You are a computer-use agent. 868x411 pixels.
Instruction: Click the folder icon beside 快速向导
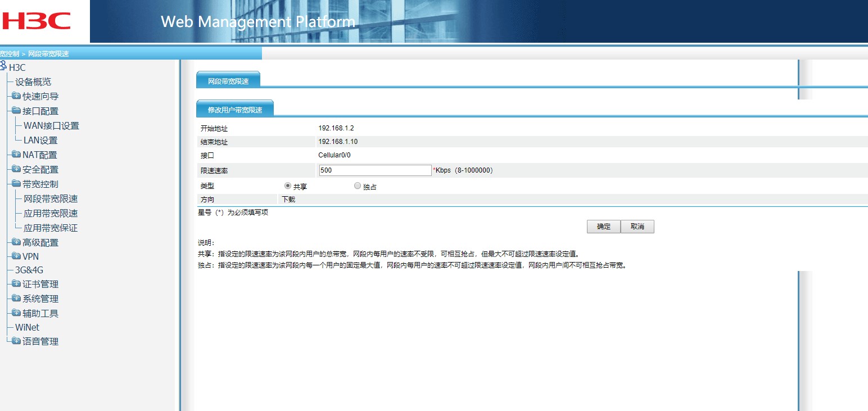pyautogui.click(x=16, y=96)
